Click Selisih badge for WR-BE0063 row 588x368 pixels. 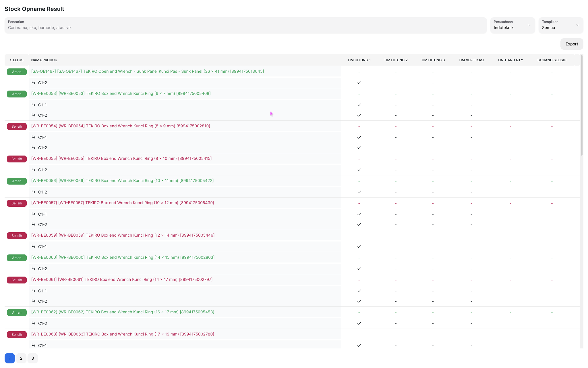pyautogui.click(x=17, y=335)
